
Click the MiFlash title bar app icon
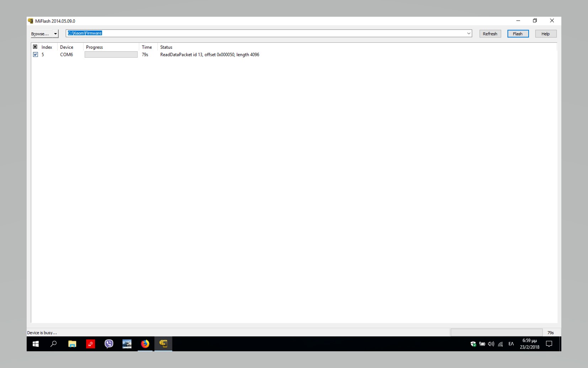[31, 21]
